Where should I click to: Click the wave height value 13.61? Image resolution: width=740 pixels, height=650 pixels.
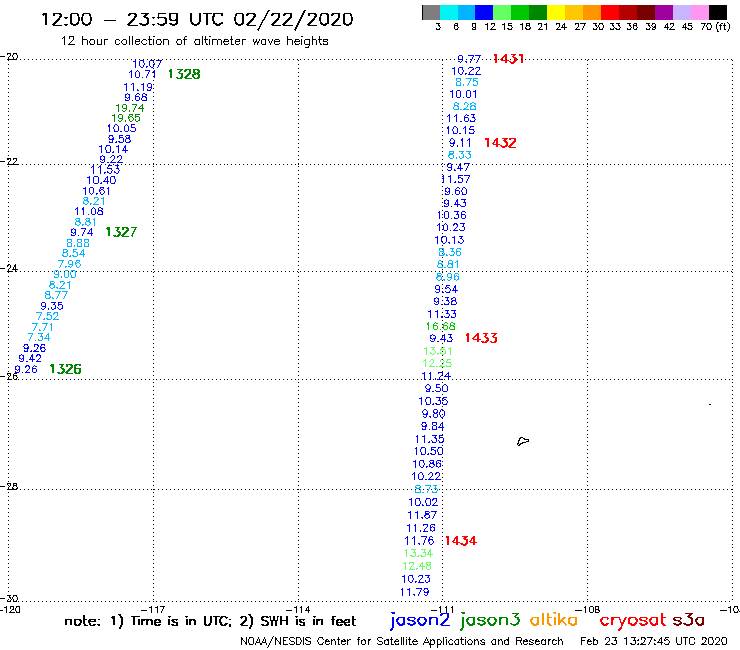(x=438, y=351)
